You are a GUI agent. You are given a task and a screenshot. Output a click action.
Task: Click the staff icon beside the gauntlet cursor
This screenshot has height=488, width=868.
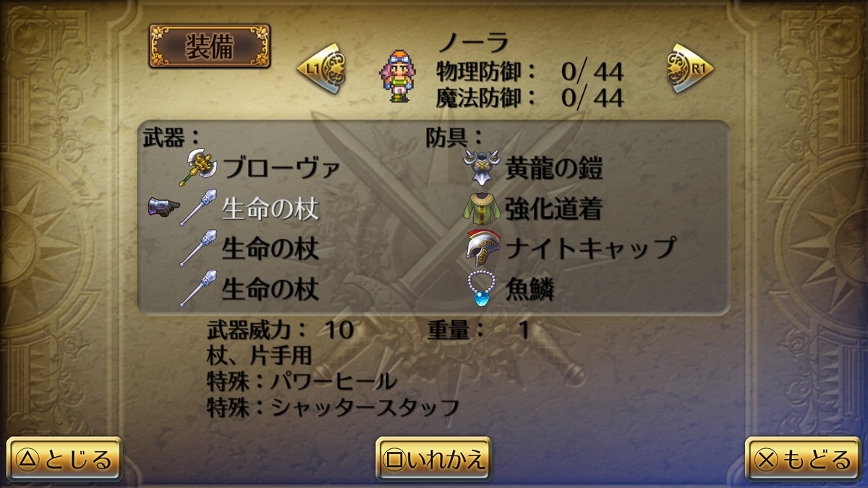[x=197, y=208]
